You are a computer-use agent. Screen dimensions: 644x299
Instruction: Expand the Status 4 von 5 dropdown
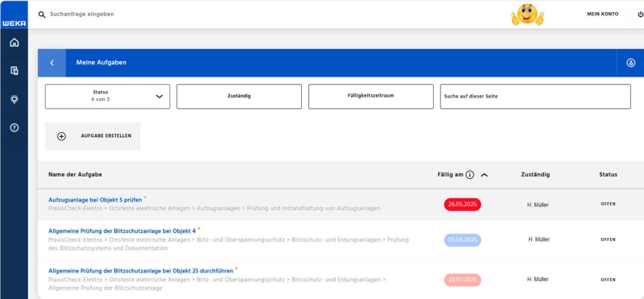point(107,96)
